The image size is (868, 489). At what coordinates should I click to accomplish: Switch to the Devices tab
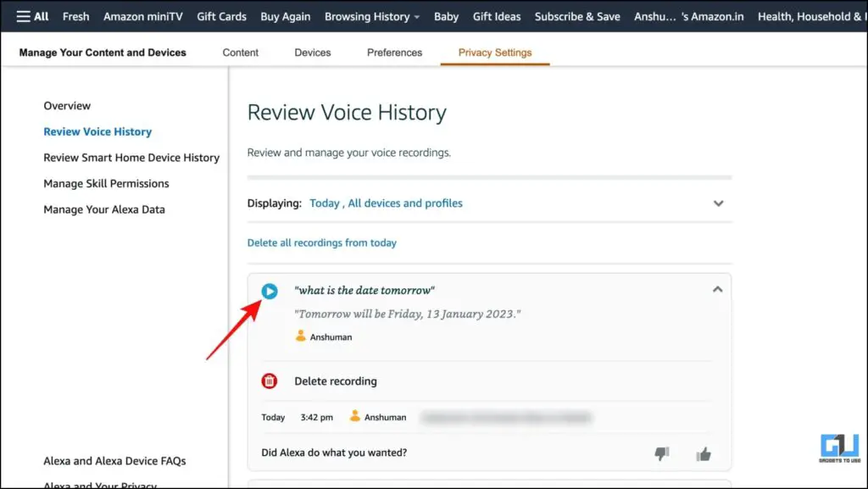313,53
